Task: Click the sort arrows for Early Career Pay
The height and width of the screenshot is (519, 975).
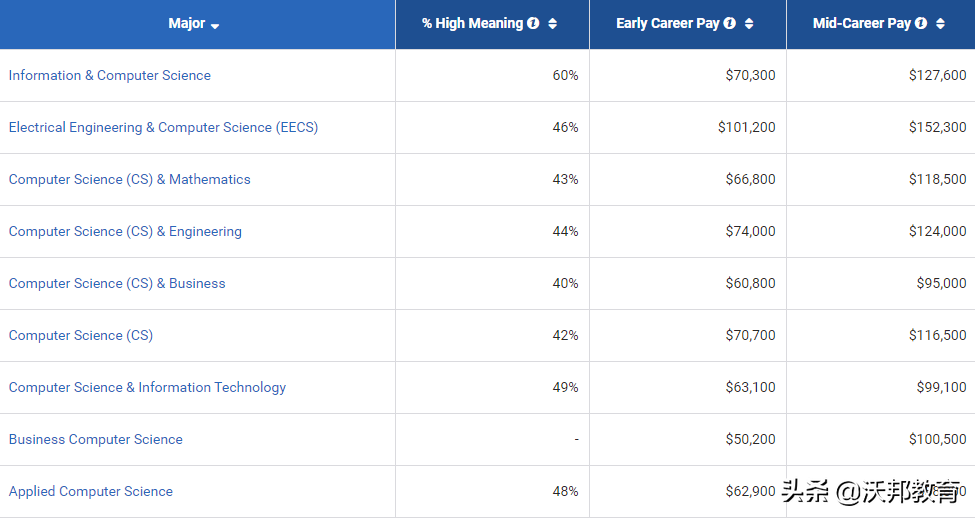Action: pyautogui.click(x=749, y=24)
